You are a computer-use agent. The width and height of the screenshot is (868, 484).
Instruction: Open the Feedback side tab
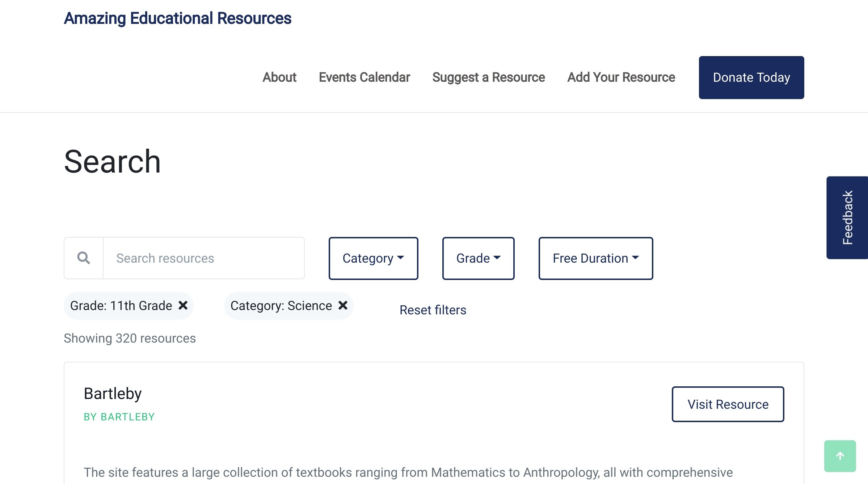click(847, 217)
